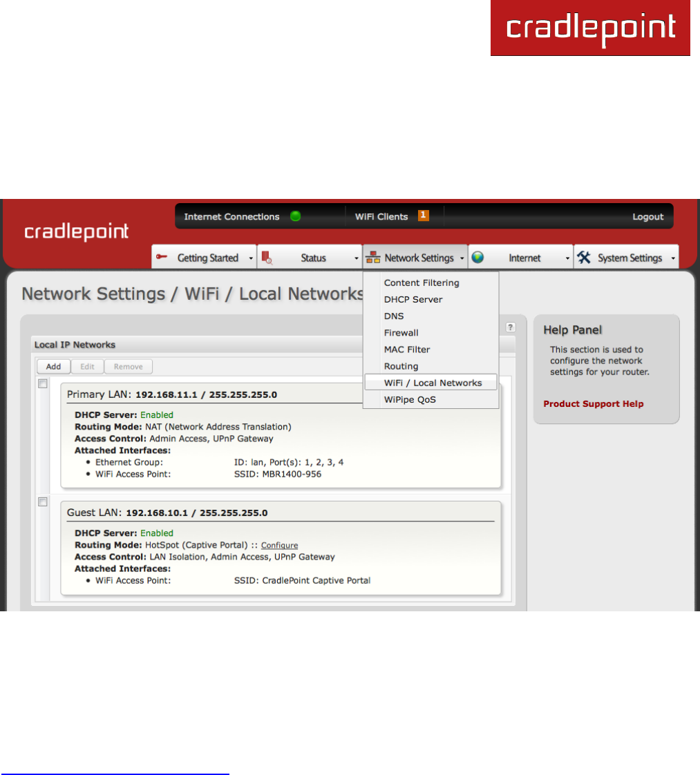700x775 pixels.
Task: Click the cradlepoint logo in router header
Action: [x=77, y=231]
